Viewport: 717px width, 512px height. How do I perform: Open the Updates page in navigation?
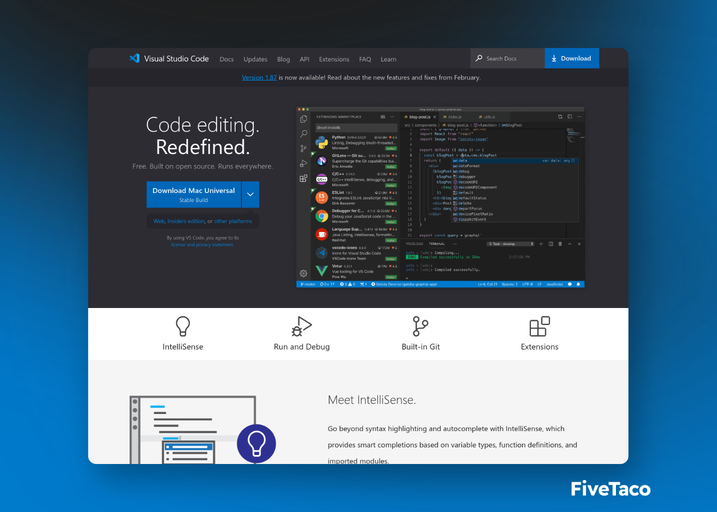pos(255,59)
